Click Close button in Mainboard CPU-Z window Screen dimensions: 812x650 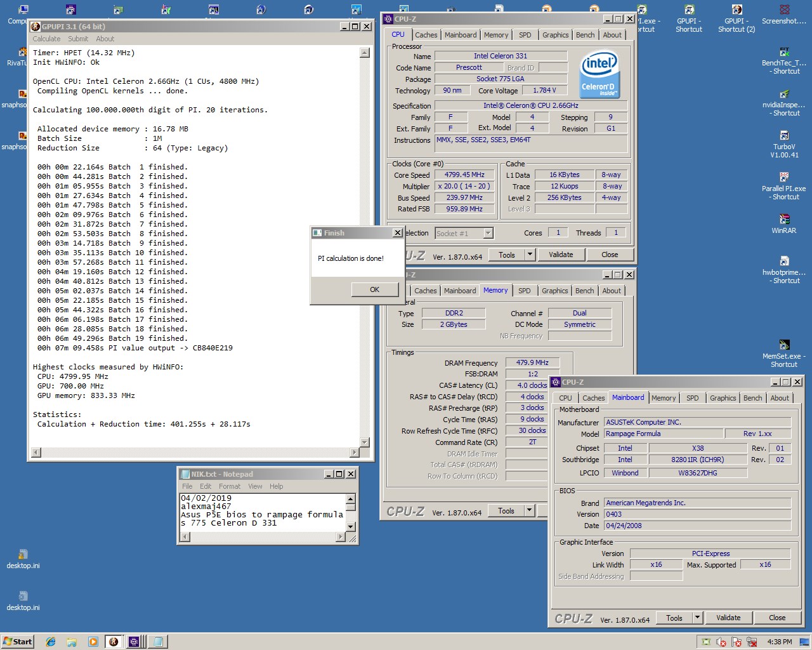click(x=777, y=618)
